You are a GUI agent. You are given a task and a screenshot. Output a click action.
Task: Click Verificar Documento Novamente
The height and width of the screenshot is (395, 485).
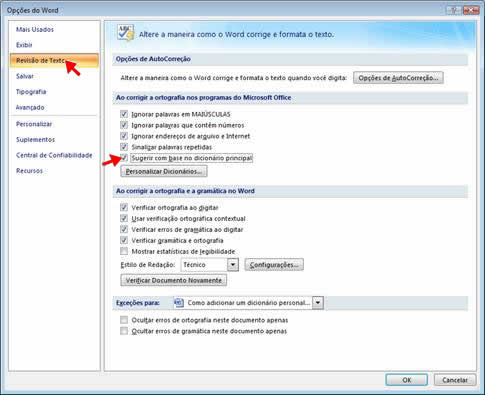tap(174, 280)
